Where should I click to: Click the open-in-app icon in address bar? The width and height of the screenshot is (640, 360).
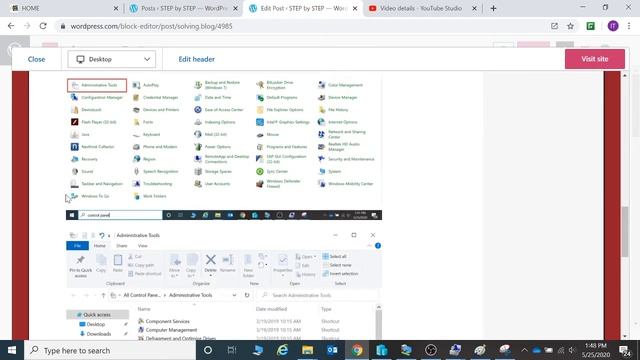tap(554, 26)
